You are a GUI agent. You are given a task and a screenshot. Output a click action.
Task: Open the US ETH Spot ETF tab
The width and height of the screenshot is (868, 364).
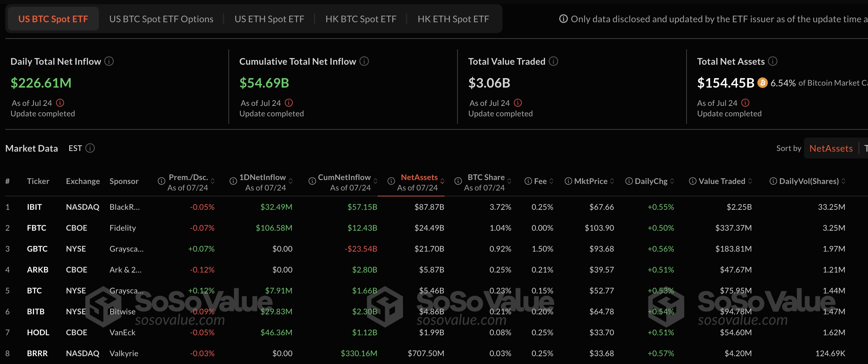pyautogui.click(x=269, y=19)
